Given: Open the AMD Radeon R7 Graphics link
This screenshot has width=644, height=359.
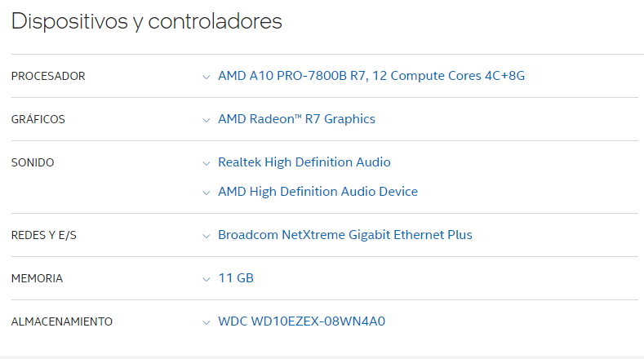Looking at the screenshot, I should tap(296, 119).
